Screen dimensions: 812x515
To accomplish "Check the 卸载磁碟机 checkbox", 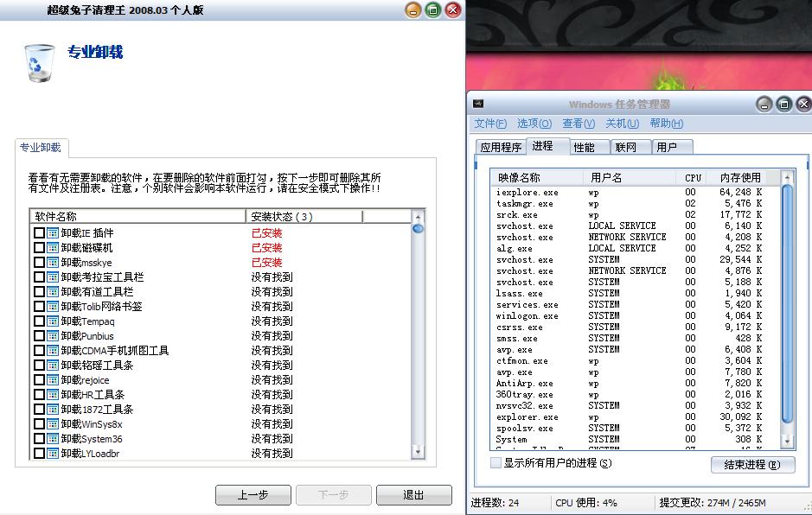I will (39, 248).
